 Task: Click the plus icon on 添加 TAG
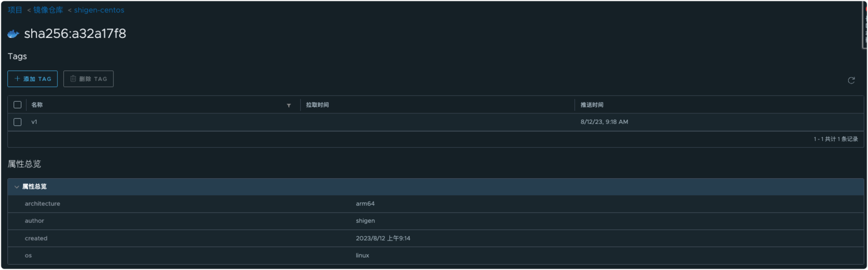click(x=17, y=79)
